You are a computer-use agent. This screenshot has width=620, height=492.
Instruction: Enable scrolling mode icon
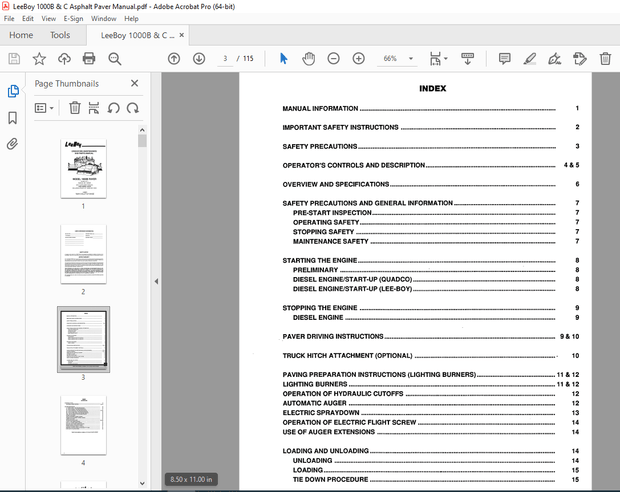click(x=467, y=59)
